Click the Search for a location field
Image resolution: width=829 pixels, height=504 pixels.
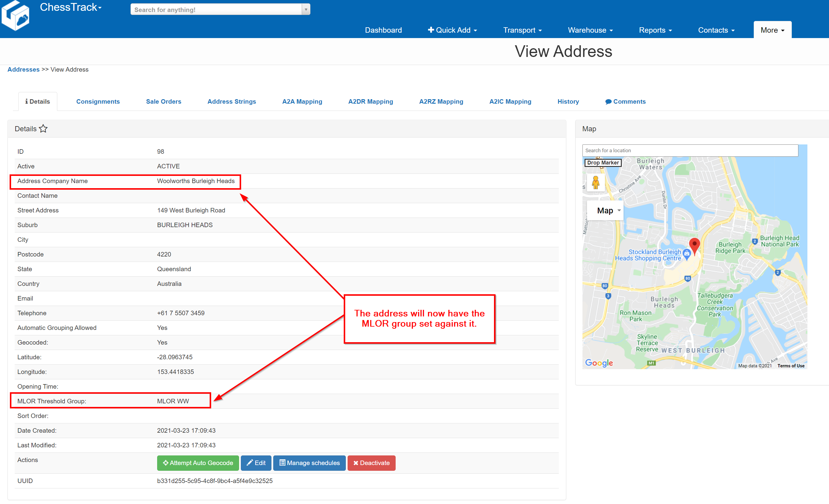coord(690,150)
